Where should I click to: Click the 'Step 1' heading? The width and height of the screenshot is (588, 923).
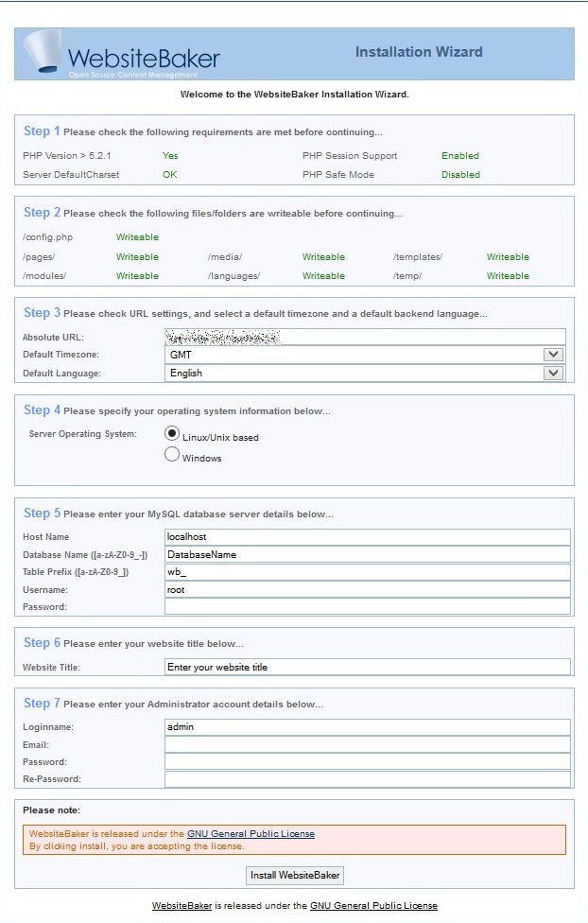coord(42,131)
